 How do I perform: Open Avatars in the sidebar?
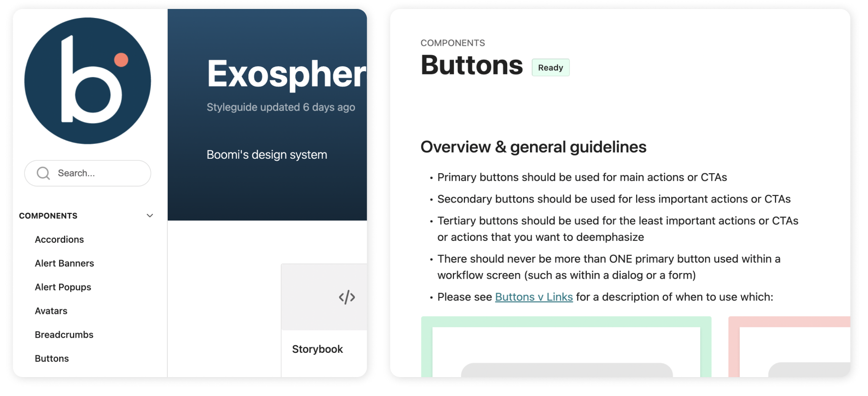[x=51, y=311]
